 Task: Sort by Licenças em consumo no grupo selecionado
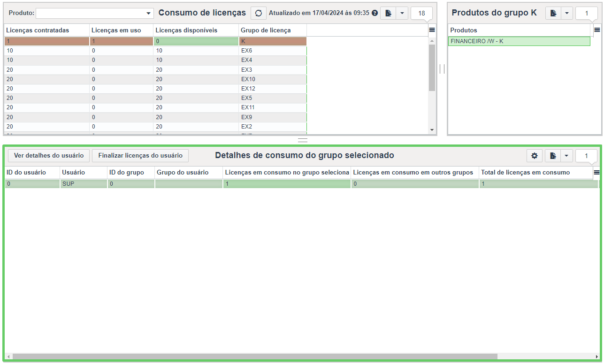[x=287, y=173]
